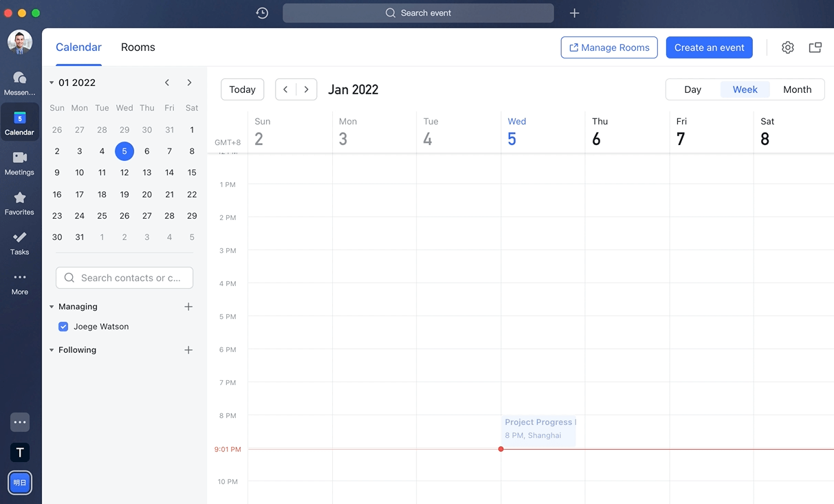
Task: Open the history clock icon
Action: (x=262, y=13)
